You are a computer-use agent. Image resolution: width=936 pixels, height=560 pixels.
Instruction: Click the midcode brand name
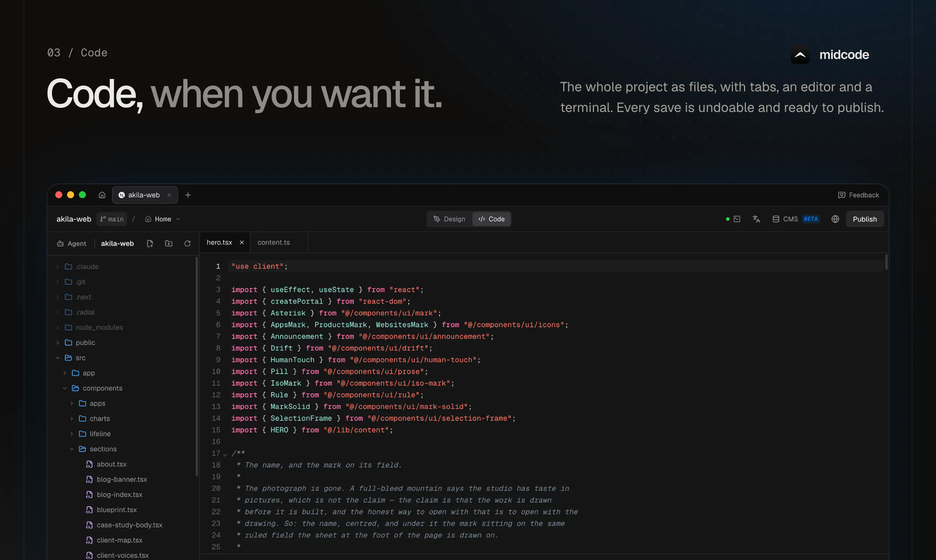[844, 55]
